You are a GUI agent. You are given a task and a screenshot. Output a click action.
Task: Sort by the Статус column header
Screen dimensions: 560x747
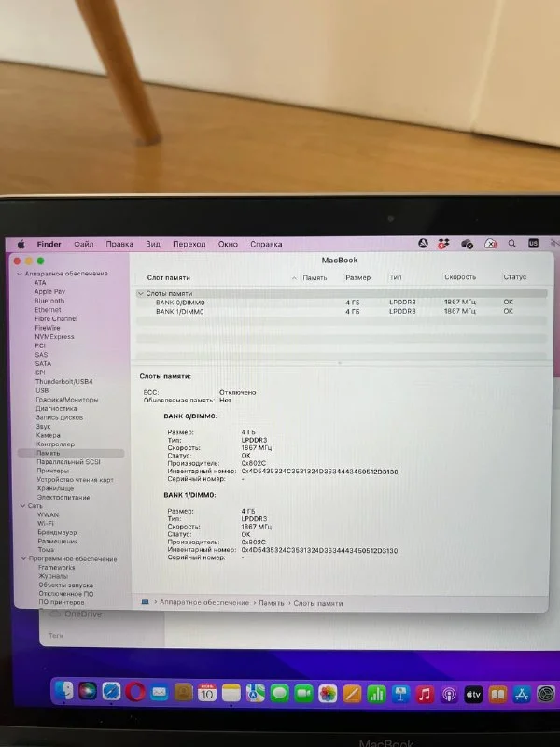click(515, 276)
